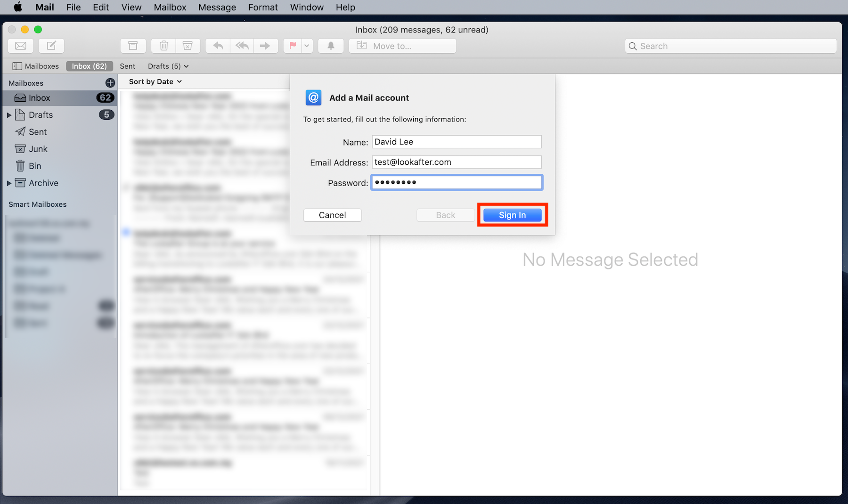Viewport: 848px width, 504px height.
Task: Click the Reply arrow icon
Action: pyautogui.click(x=218, y=46)
